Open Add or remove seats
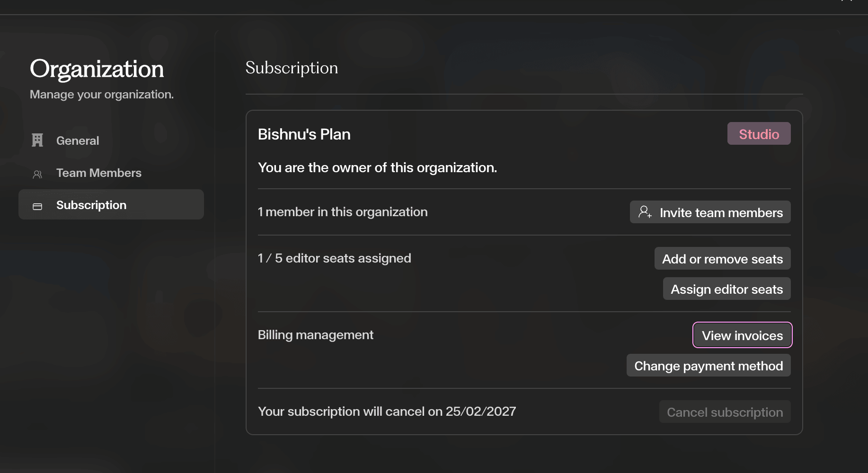This screenshot has height=473, width=868. pyautogui.click(x=722, y=258)
